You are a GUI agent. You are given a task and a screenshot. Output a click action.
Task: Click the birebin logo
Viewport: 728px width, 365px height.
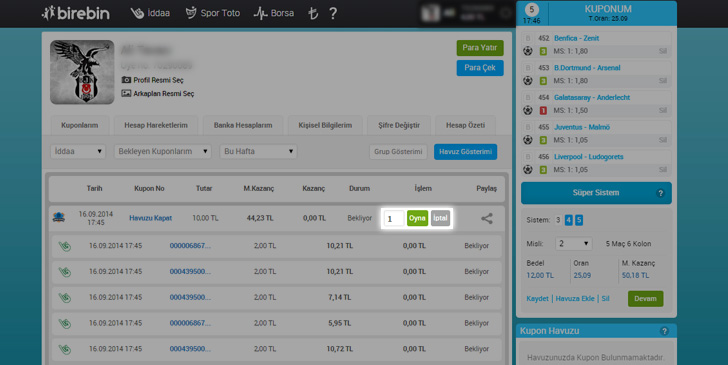76,13
